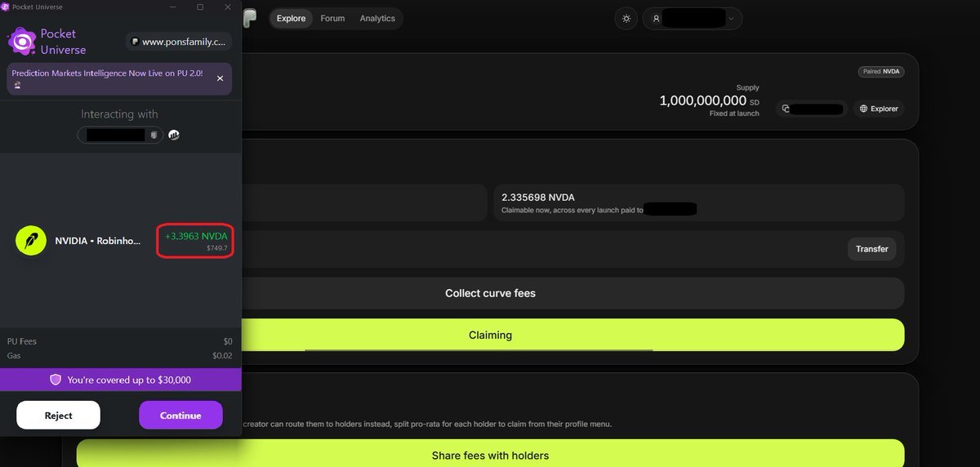Click the Gas fee row label
This screenshot has width=980, height=467.
pos(14,355)
